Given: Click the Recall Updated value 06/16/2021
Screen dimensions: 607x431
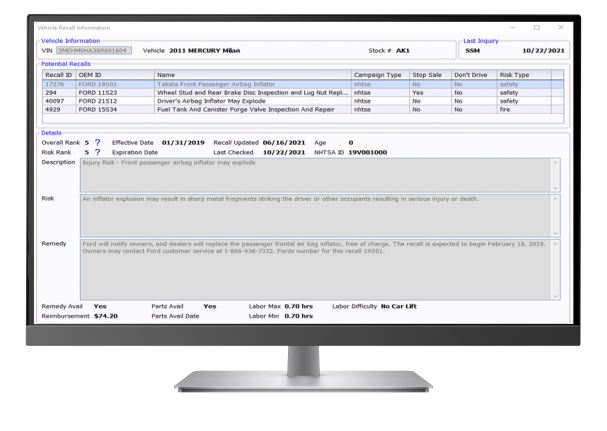Looking at the screenshot, I should [x=284, y=143].
